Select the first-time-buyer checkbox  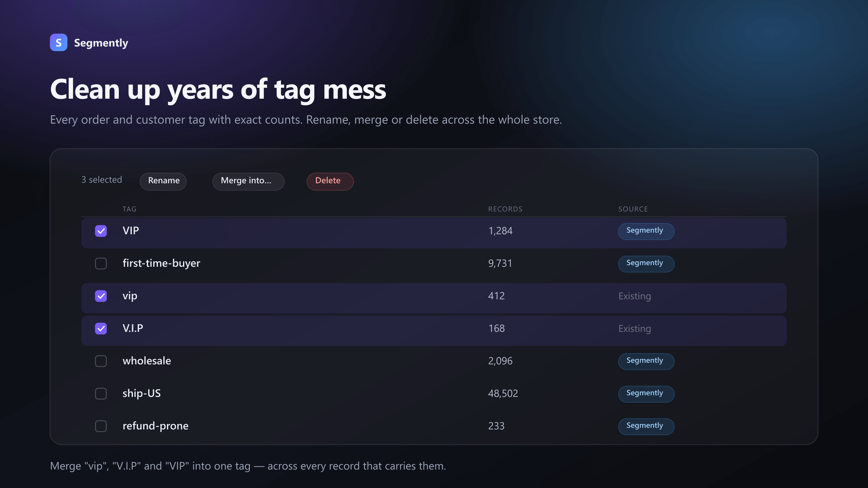tap(101, 264)
